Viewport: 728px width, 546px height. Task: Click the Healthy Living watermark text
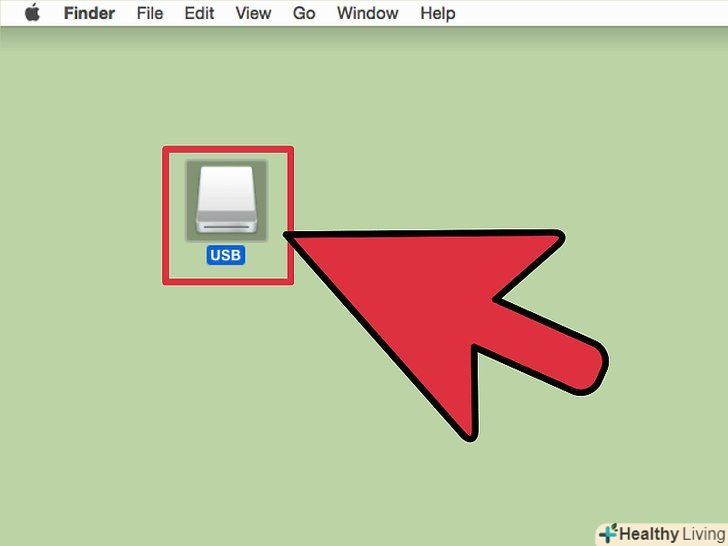(x=673, y=534)
